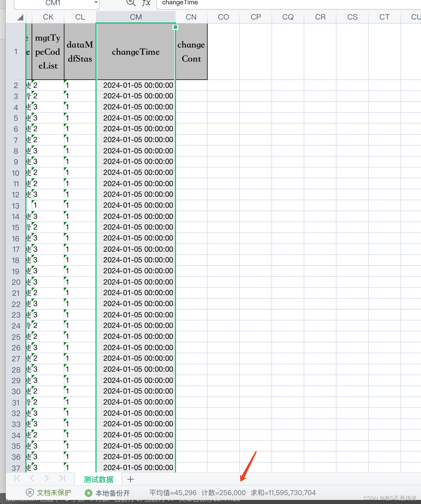The image size is (421, 504).
Task: Click the changeTime cell in row 2
Action: (136, 85)
